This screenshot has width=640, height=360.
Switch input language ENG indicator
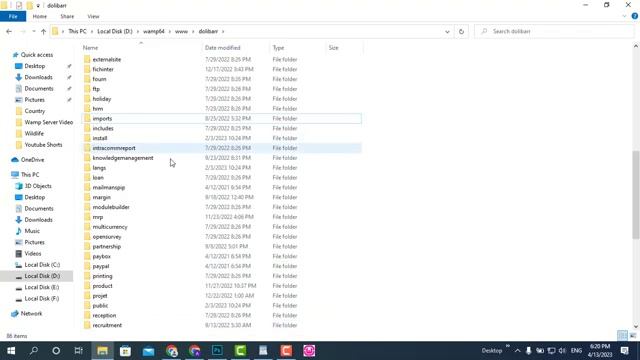click(x=576, y=351)
